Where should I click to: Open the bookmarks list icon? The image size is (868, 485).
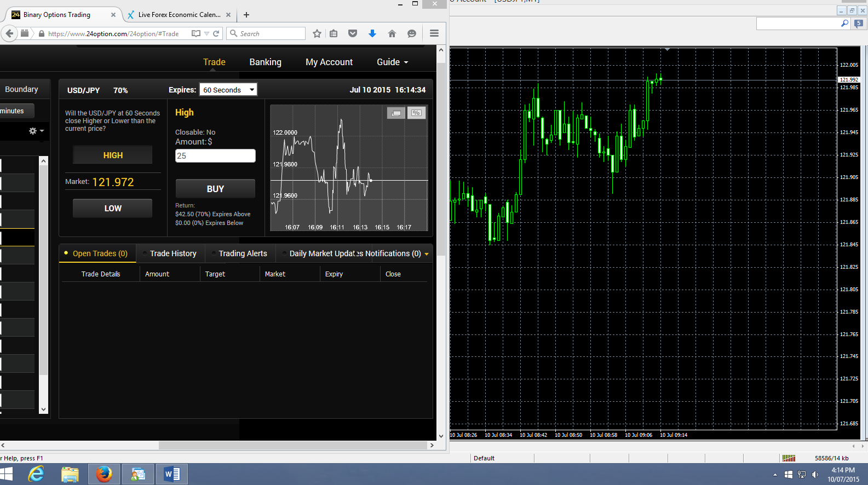tap(334, 33)
